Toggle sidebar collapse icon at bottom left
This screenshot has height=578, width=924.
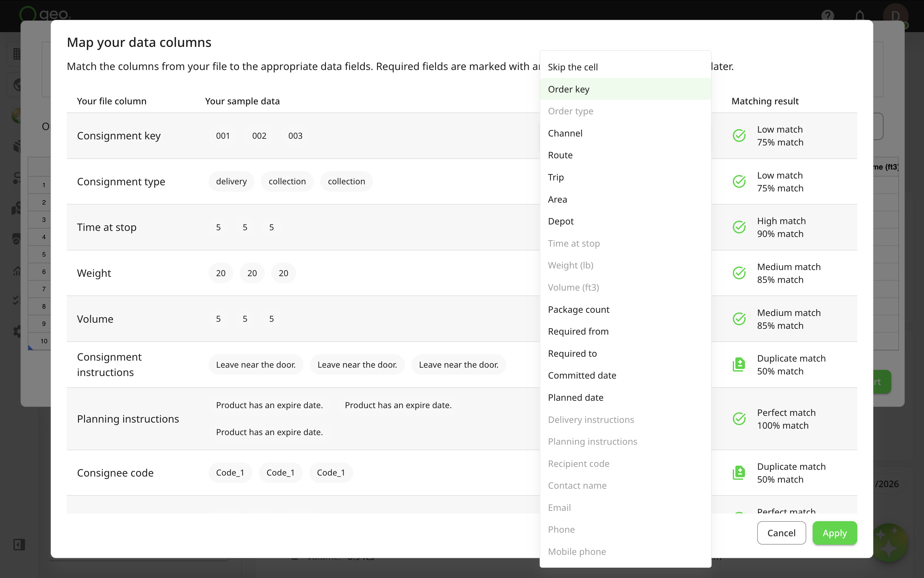[x=19, y=544]
